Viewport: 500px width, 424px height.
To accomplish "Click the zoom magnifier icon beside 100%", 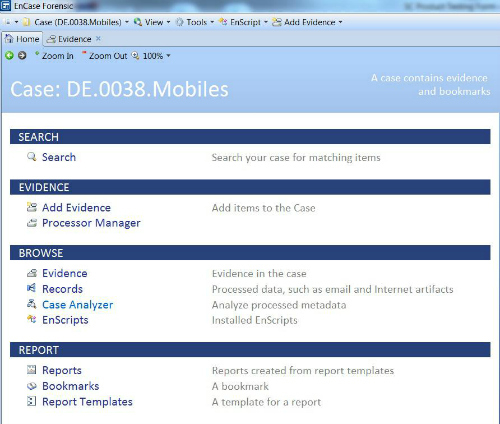I will click(x=135, y=55).
